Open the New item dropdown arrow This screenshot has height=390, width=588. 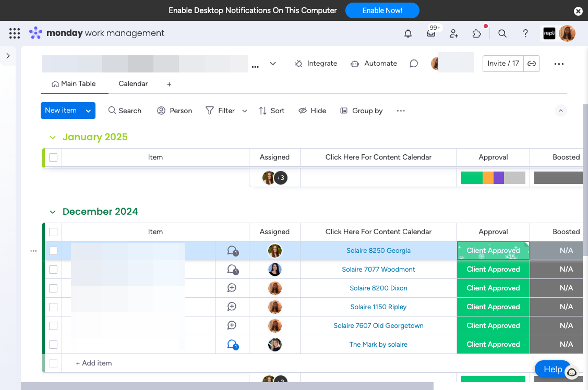[x=88, y=111]
